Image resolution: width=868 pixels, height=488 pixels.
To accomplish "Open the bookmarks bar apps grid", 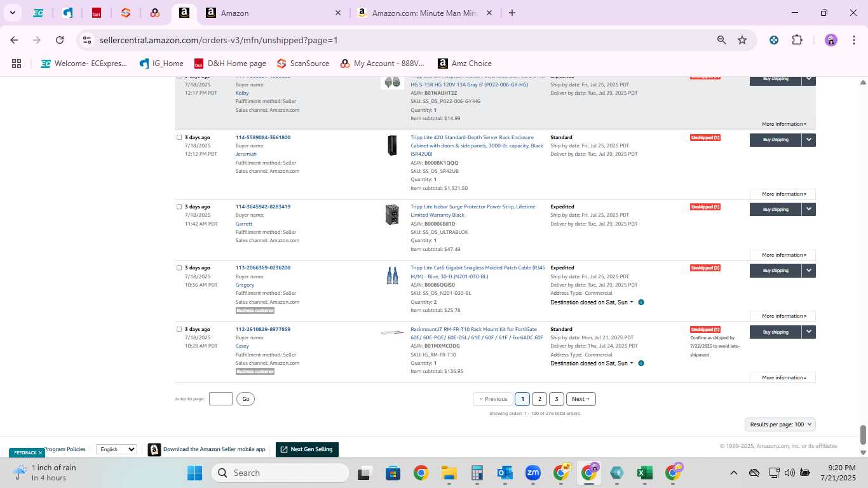I will click(17, 64).
